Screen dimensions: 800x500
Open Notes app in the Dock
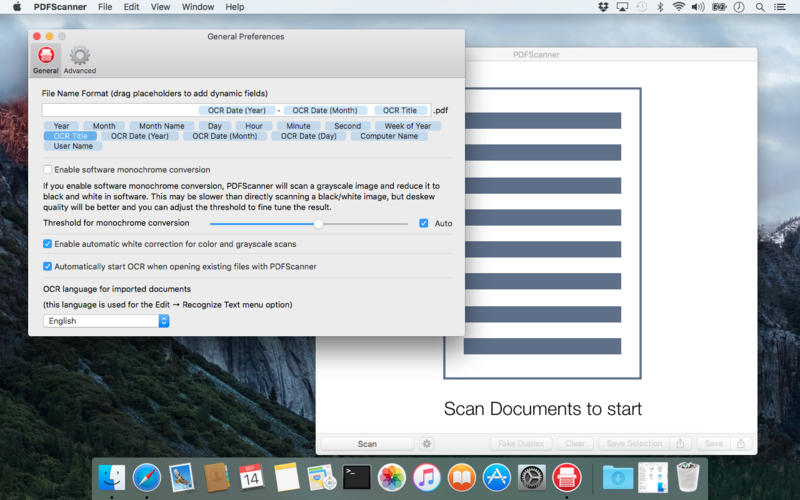pos(286,478)
